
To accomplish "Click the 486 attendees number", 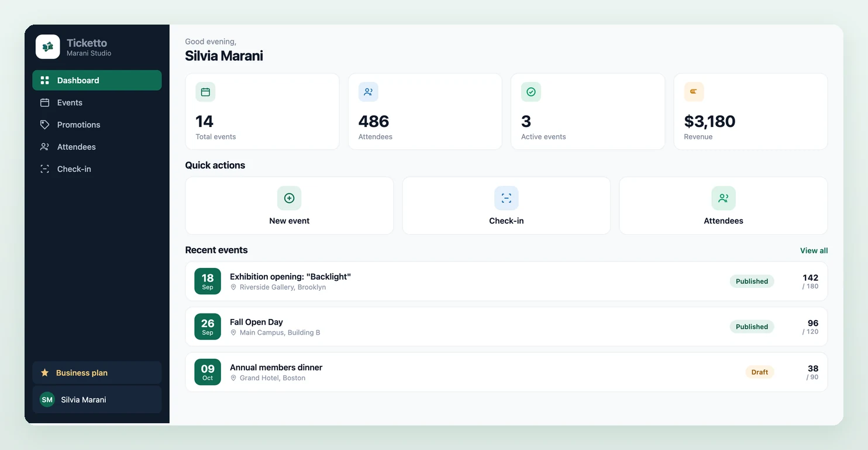I will click(x=374, y=121).
